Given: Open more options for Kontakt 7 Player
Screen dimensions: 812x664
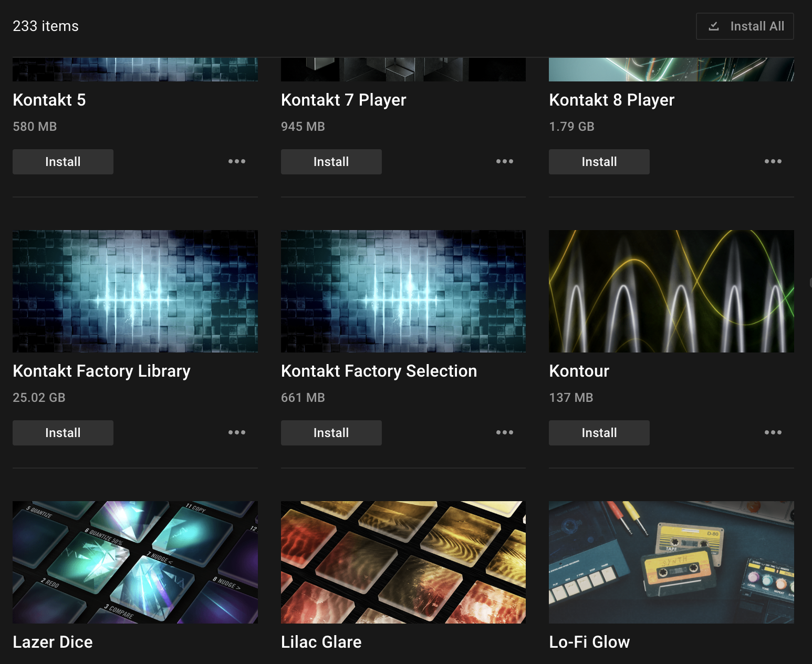Looking at the screenshot, I should (505, 161).
